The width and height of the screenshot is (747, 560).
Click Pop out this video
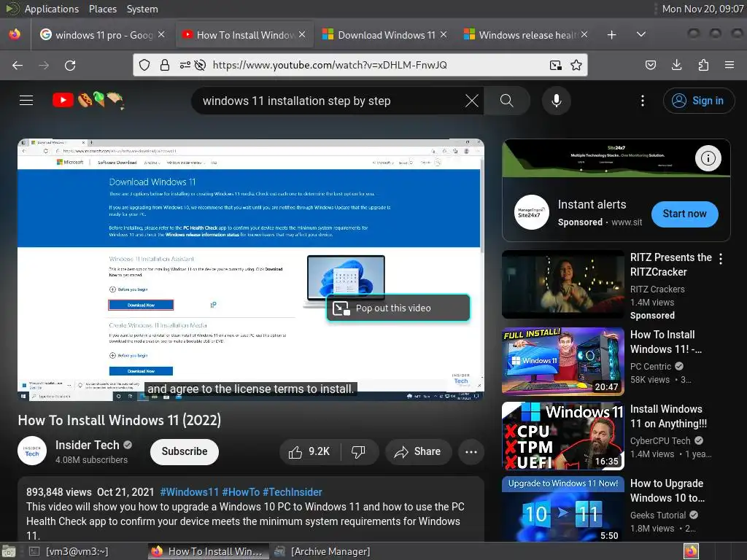point(398,308)
